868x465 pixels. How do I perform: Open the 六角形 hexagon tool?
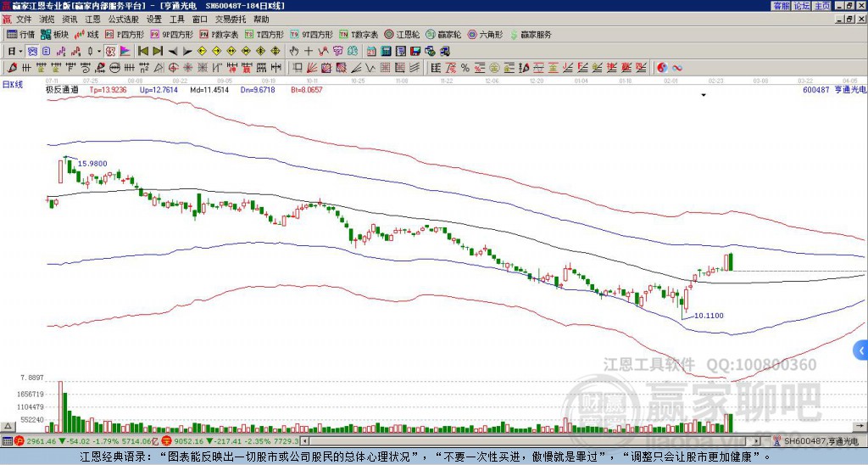485,34
